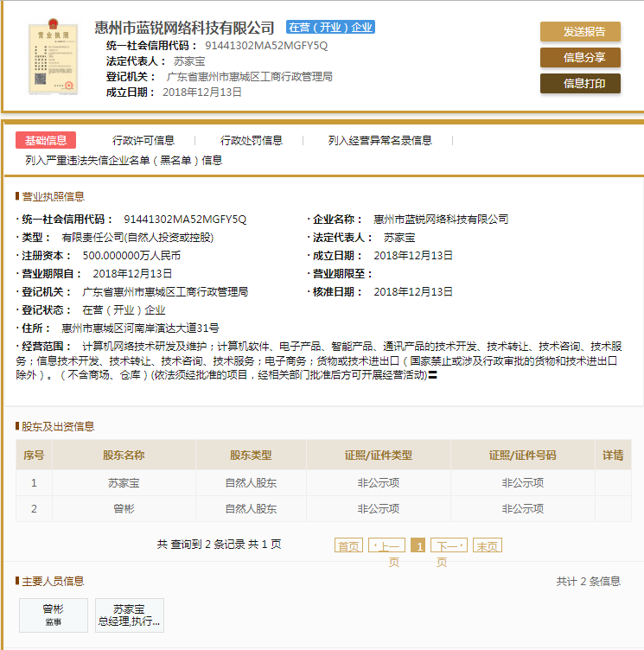Jump to last page with 末页
The height and width of the screenshot is (650, 644).
pyautogui.click(x=488, y=545)
